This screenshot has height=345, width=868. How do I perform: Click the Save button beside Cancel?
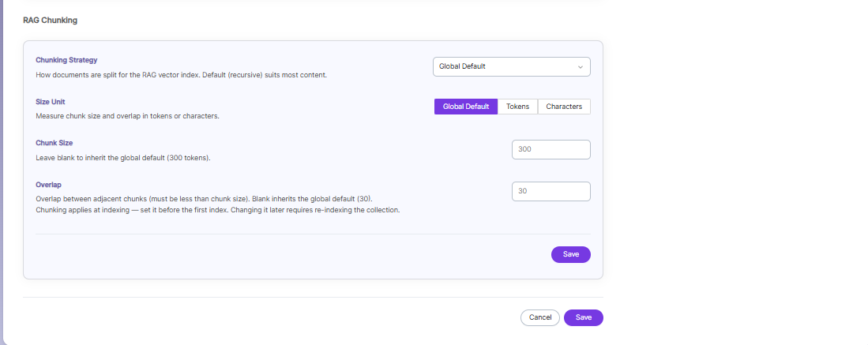[x=584, y=318]
